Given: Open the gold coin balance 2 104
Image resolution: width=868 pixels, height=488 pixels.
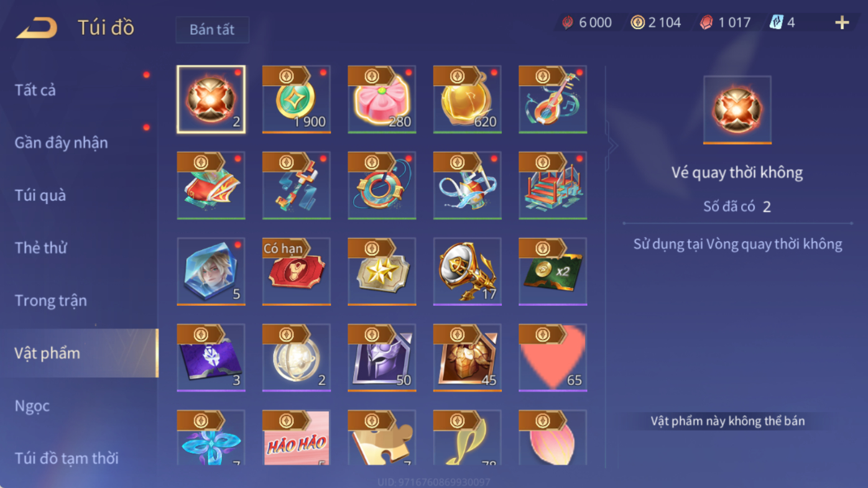Looking at the screenshot, I should 656,23.
